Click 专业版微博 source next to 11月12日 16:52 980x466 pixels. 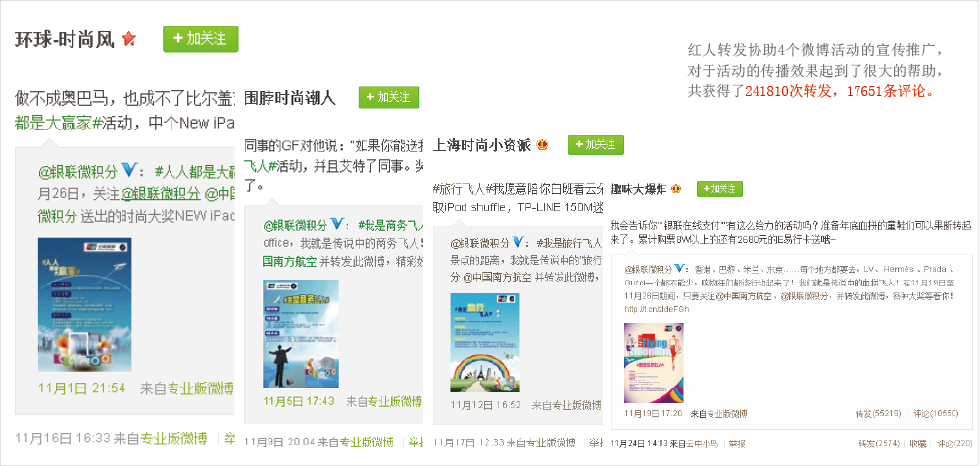(x=579, y=405)
